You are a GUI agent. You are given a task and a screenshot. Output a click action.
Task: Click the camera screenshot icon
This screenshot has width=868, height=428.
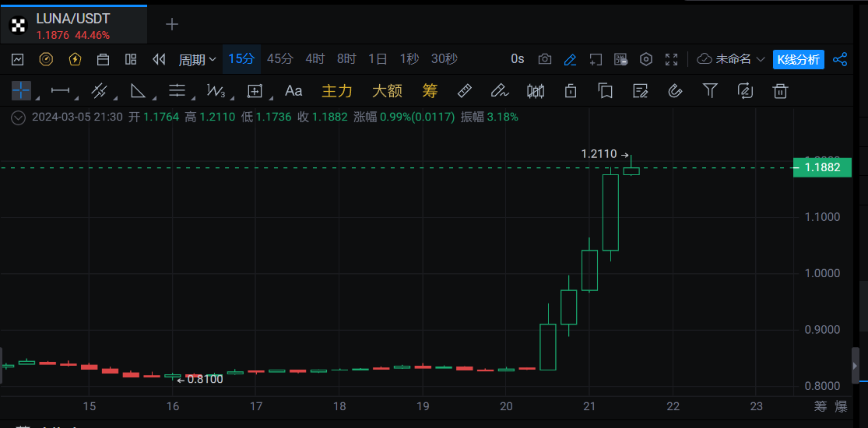point(545,59)
